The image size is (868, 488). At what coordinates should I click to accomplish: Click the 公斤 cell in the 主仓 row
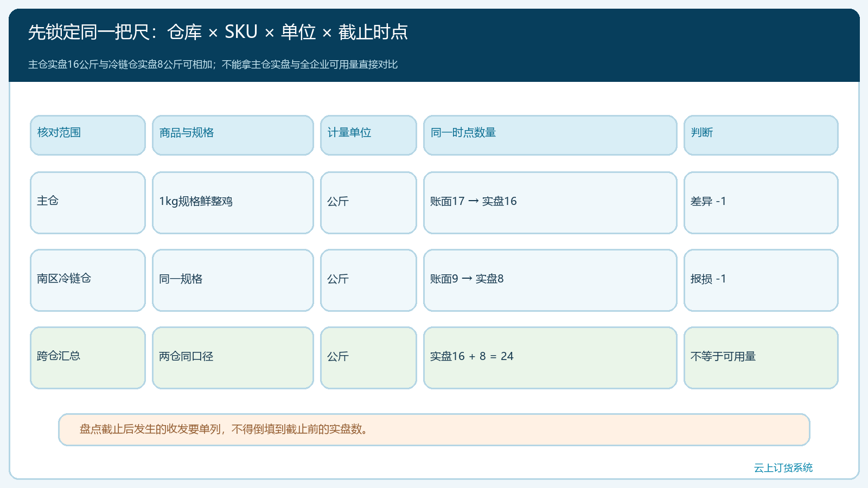pos(368,203)
